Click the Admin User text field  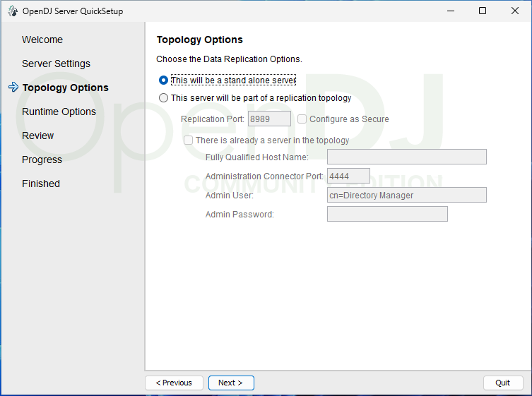click(406, 195)
